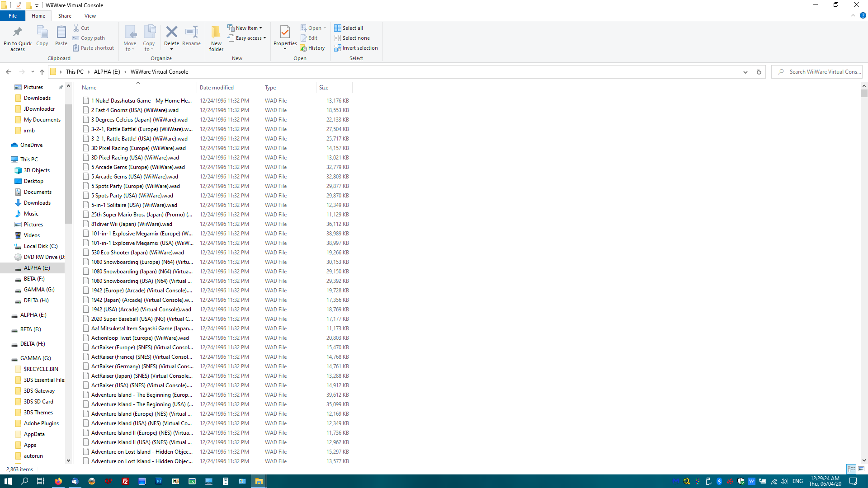Sort files by Name column
Screen dimensions: 868x488
click(138, 88)
